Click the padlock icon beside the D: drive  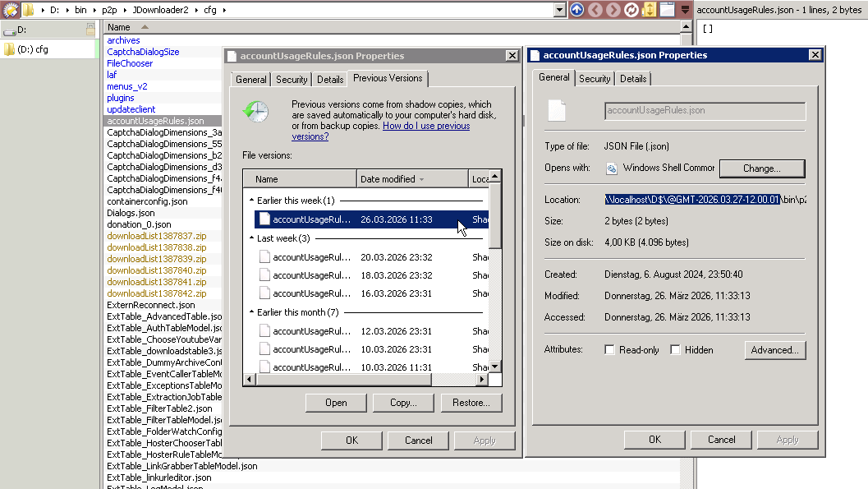90,30
